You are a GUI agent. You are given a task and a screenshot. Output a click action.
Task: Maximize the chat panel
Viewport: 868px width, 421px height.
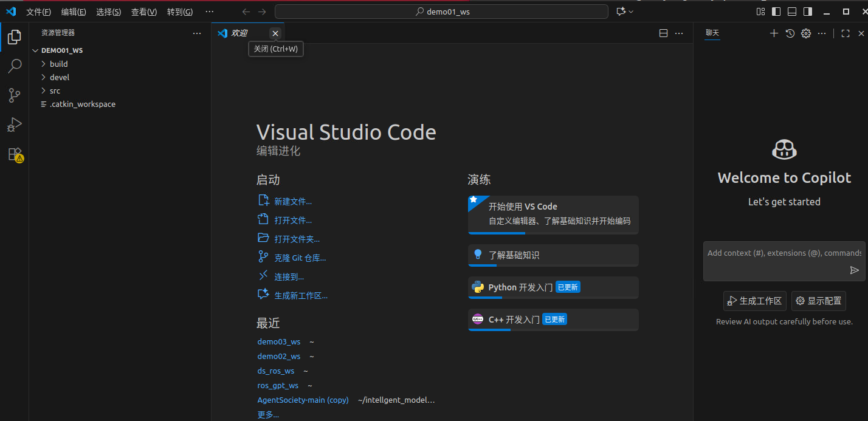[x=846, y=33]
